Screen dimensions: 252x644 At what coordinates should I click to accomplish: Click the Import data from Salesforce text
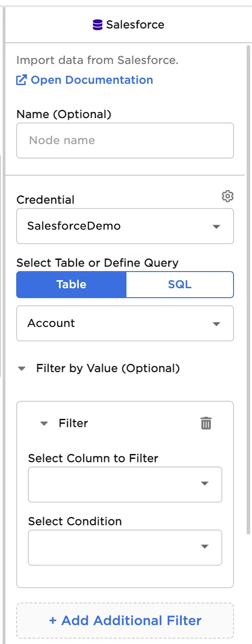coord(97,60)
